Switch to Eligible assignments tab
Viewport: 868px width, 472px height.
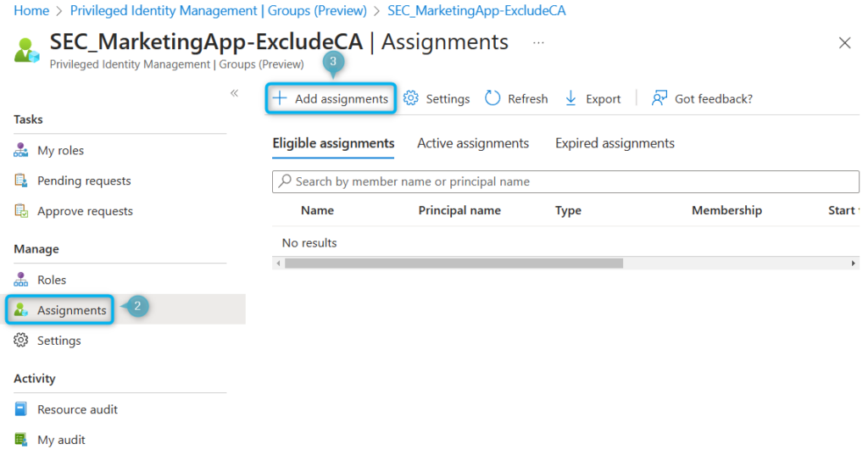pos(333,143)
